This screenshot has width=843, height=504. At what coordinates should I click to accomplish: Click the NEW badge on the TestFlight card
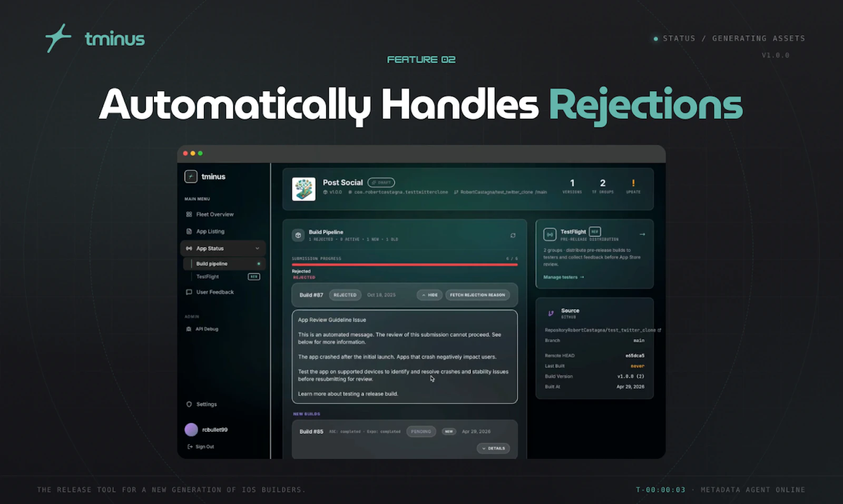(x=595, y=232)
